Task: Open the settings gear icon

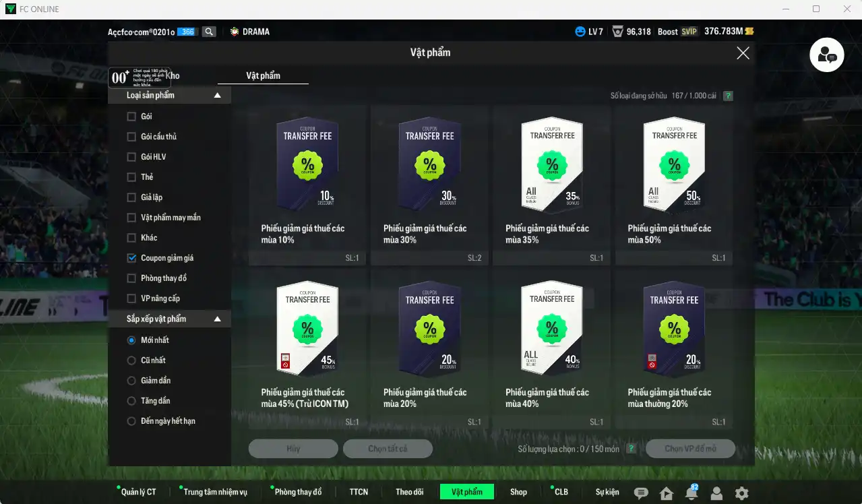Action: tap(741, 493)
